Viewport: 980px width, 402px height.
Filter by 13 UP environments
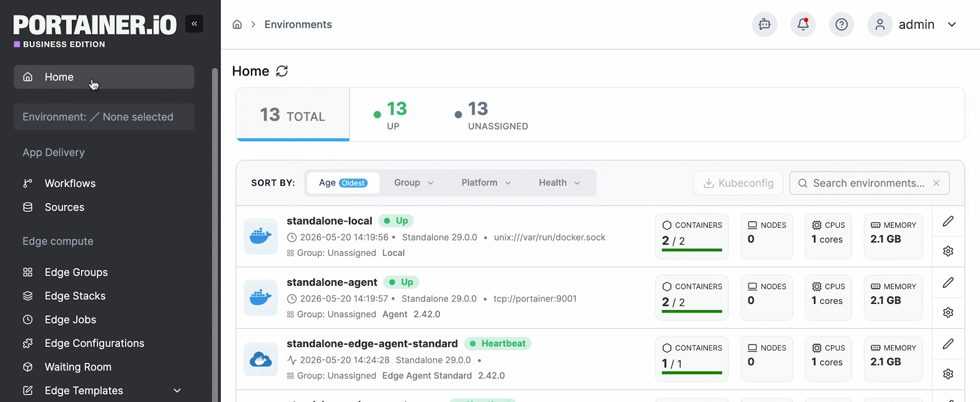coord(390,115)
